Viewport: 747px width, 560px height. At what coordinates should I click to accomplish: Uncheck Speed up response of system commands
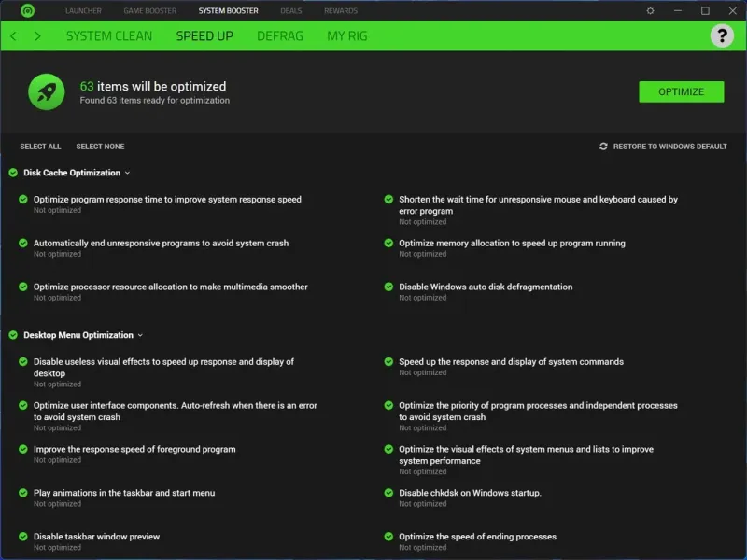(388, 361)
